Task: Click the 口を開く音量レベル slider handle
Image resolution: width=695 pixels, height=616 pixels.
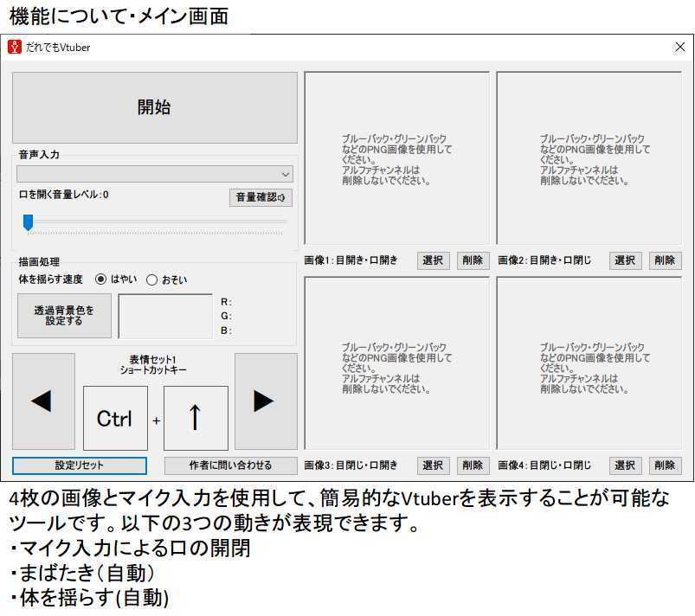Action: [28, 223]
